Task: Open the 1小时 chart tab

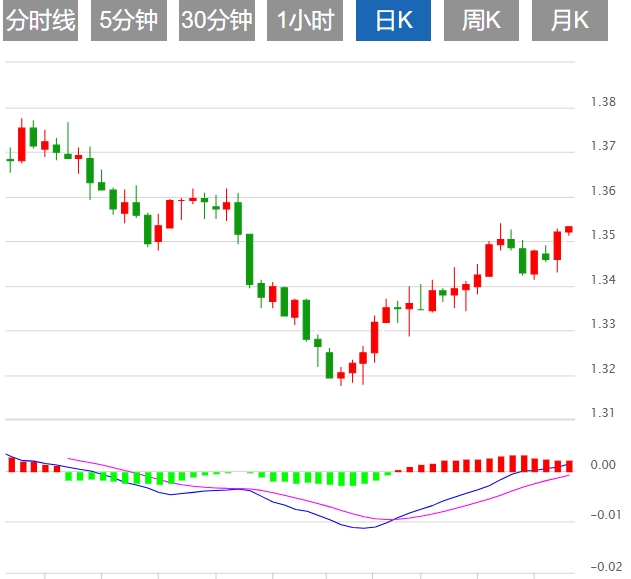Action: pos(305,20)
